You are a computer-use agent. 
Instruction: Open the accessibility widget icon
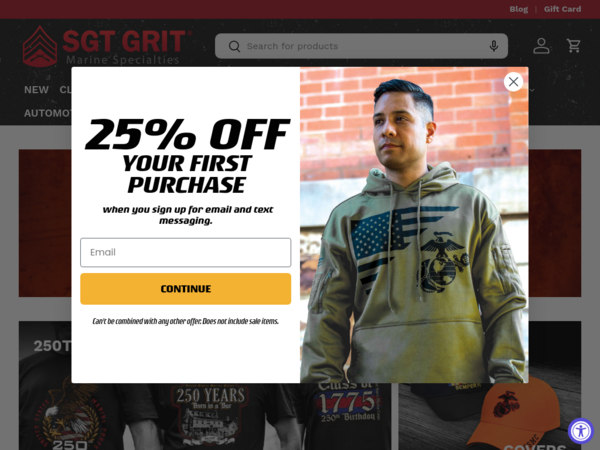(580, 431)
